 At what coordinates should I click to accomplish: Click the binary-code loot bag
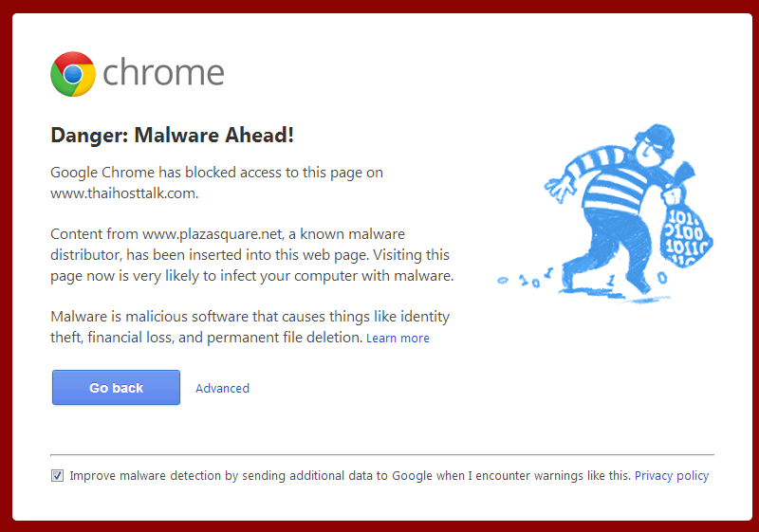point(682,229)
